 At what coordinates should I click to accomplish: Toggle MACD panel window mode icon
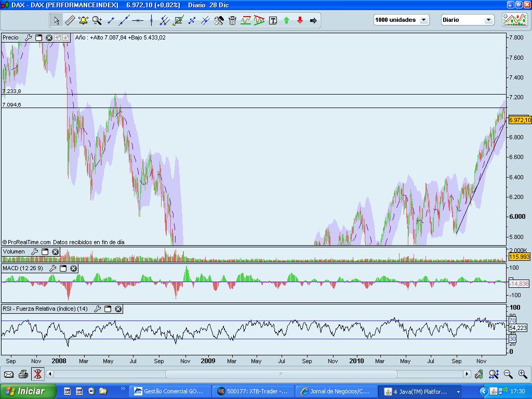tap(63, 269)
